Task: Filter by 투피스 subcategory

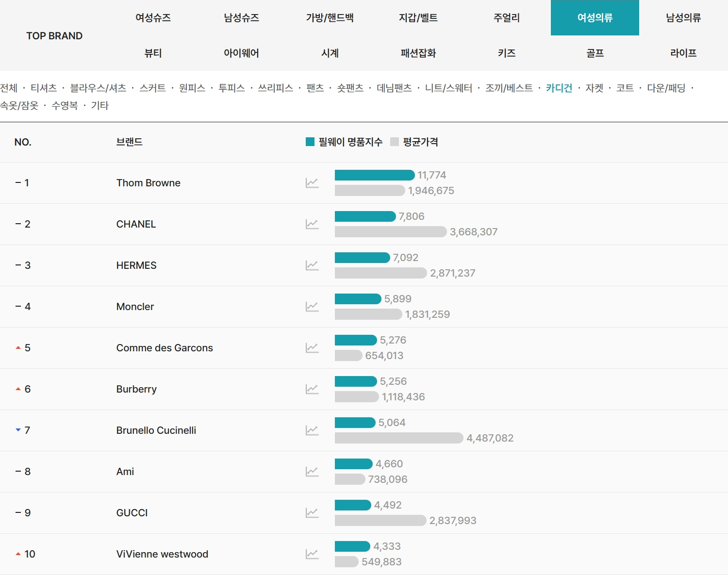Action: (232, 88)
